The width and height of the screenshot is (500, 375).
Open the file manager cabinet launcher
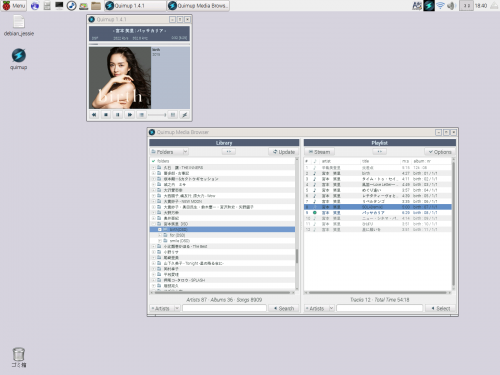pos(47,6)
